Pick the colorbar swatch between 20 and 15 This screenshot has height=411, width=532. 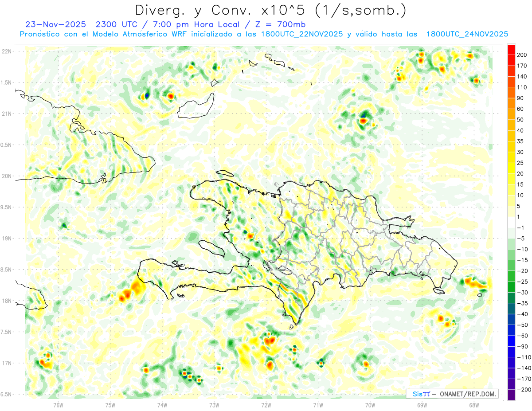click(511, 179)
